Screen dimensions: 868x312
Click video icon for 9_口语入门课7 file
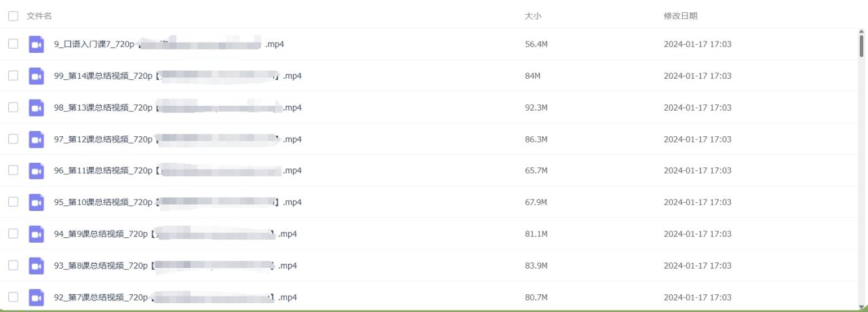[37, 45]
